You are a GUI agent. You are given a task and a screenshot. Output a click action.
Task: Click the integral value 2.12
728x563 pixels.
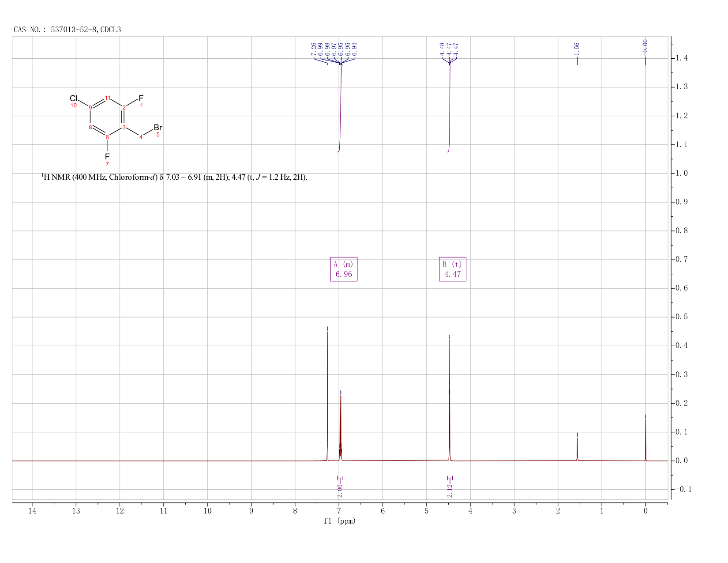coord(450,490)
